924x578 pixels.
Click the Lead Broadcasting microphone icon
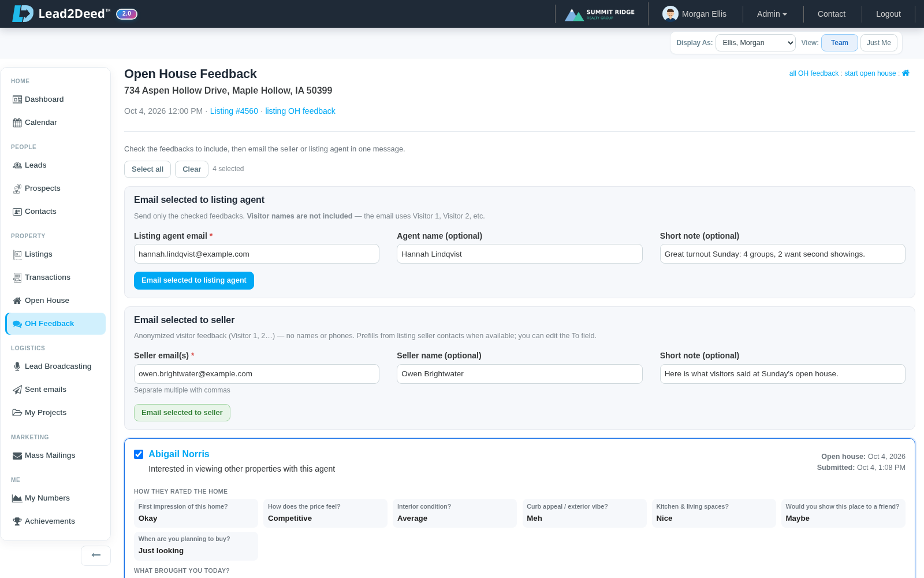click(17, 366)
